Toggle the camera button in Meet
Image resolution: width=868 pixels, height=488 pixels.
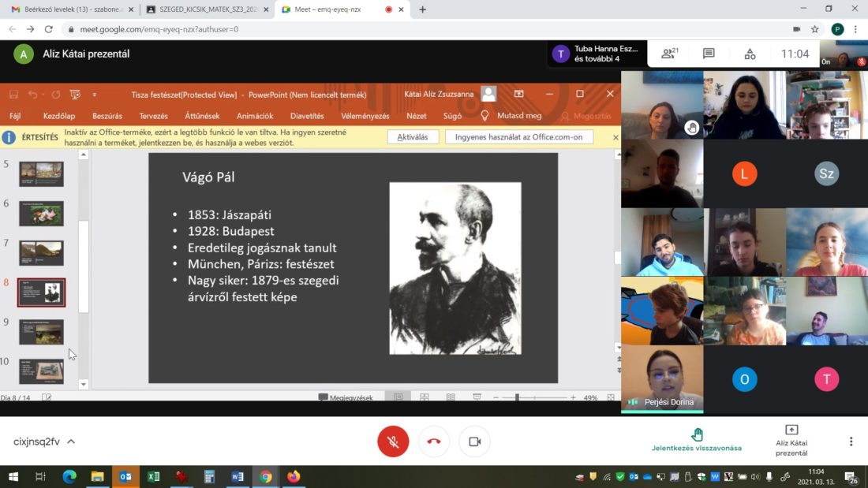click(x=475, y=441)
